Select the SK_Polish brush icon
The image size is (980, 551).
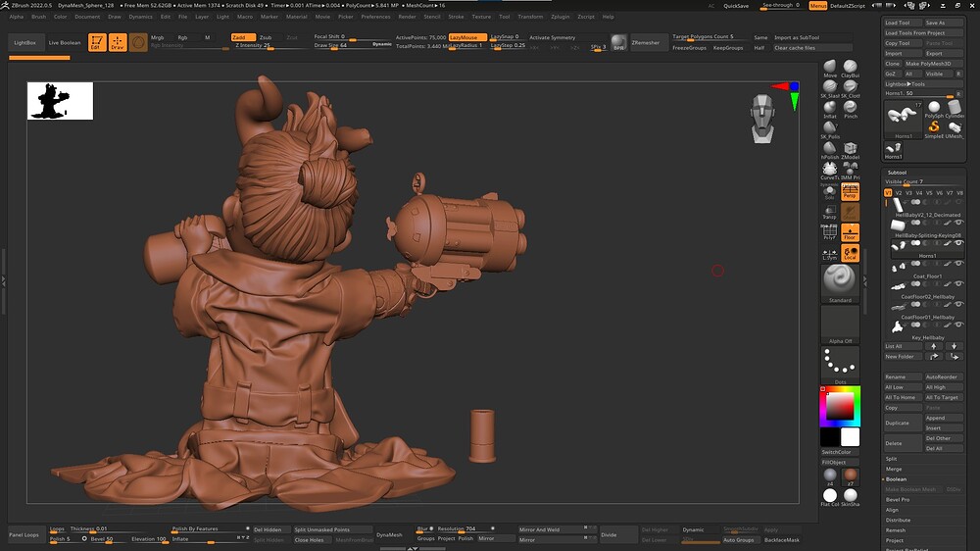(x=829, y=127)
